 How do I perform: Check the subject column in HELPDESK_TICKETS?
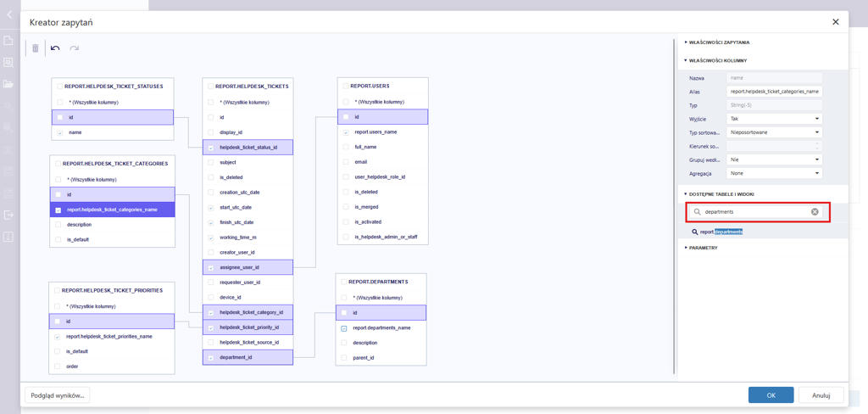click(211, 162)
